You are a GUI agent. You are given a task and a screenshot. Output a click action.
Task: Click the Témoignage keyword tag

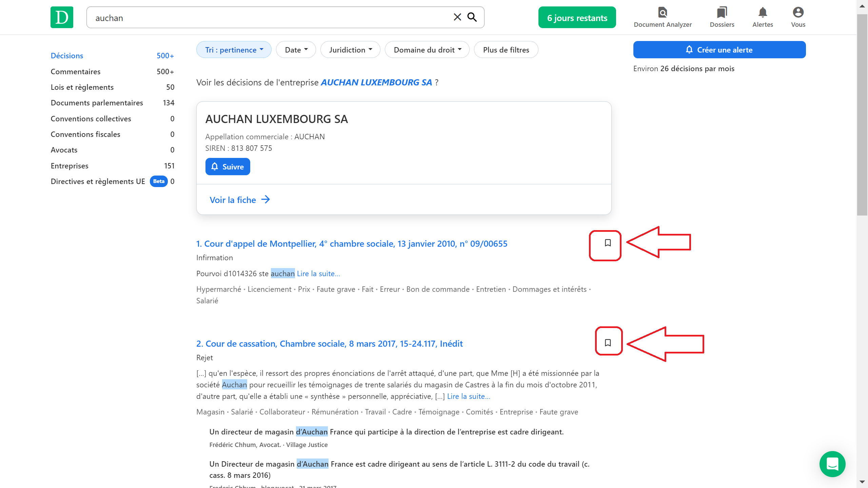point(439,412)
